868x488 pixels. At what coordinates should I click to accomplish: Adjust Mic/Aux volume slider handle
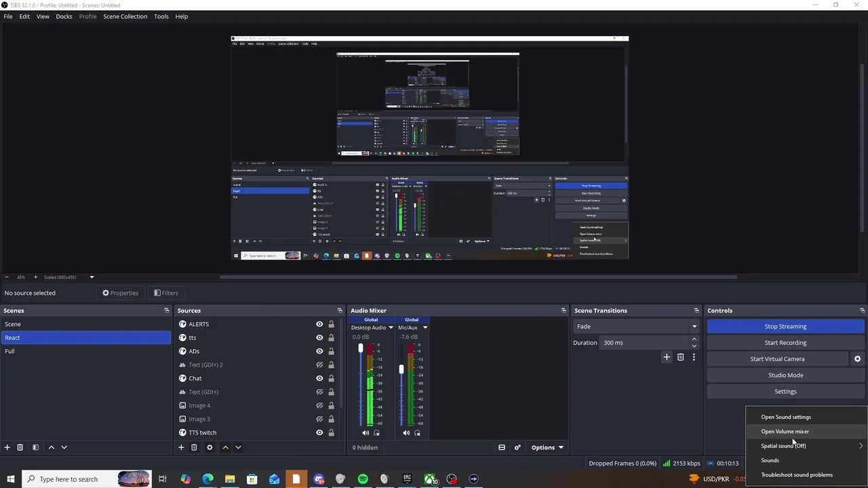[401, 369]
